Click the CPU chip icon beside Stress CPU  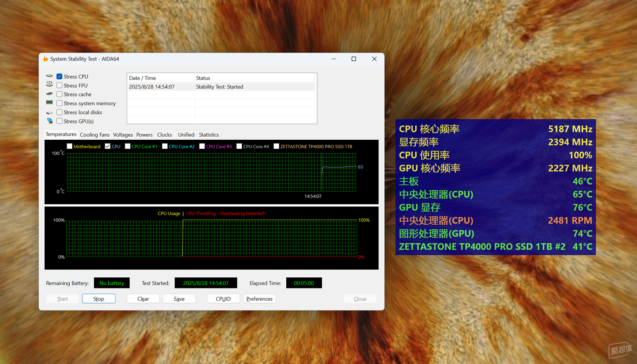tap(49, 76)
